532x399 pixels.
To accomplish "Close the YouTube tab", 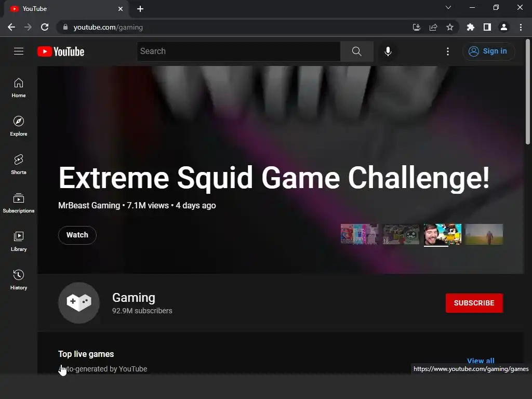I will pyautogui.click(x=120, y=9).
